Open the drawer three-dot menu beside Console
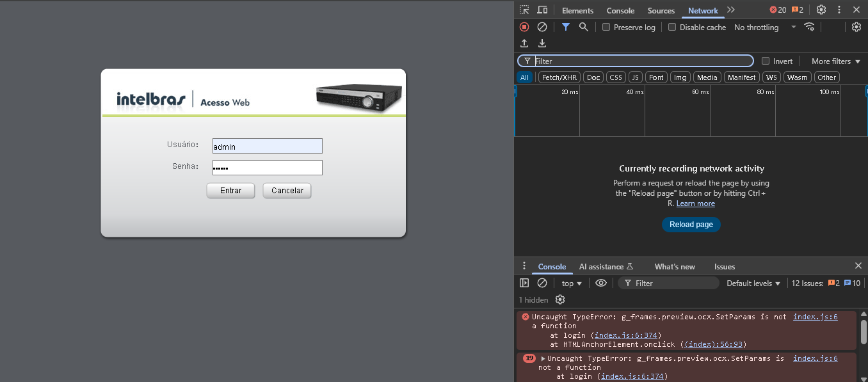 tap(524, 266)
